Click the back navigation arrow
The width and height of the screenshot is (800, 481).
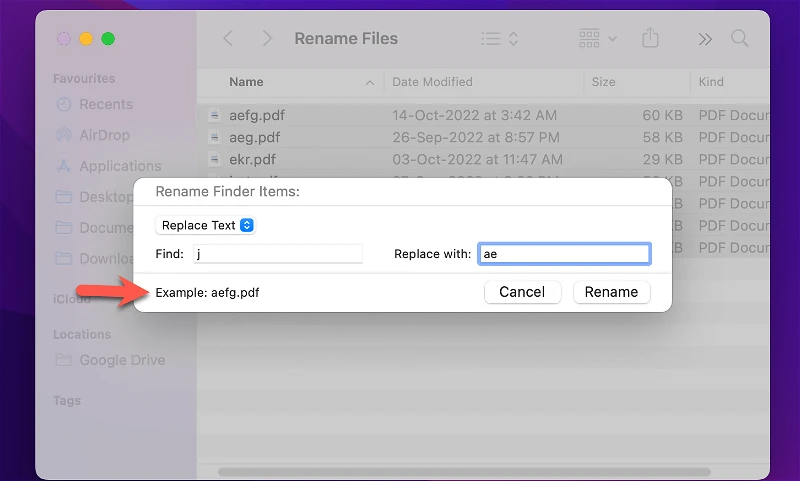pyautogui.click(x=228, y=39)
